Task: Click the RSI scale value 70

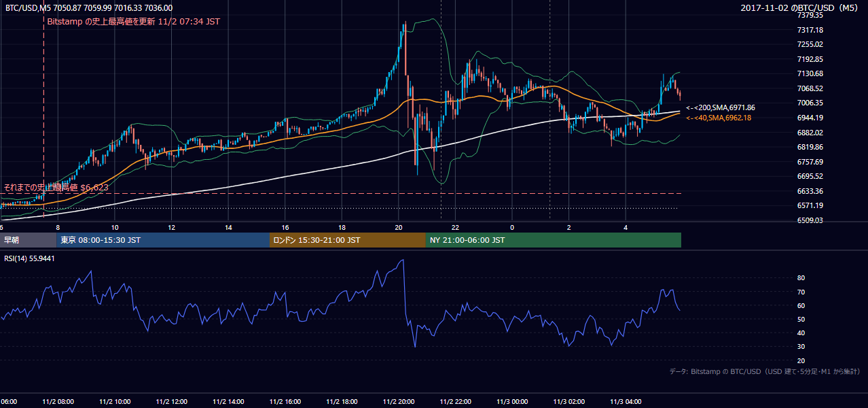Action: click(x=801, y=292)
